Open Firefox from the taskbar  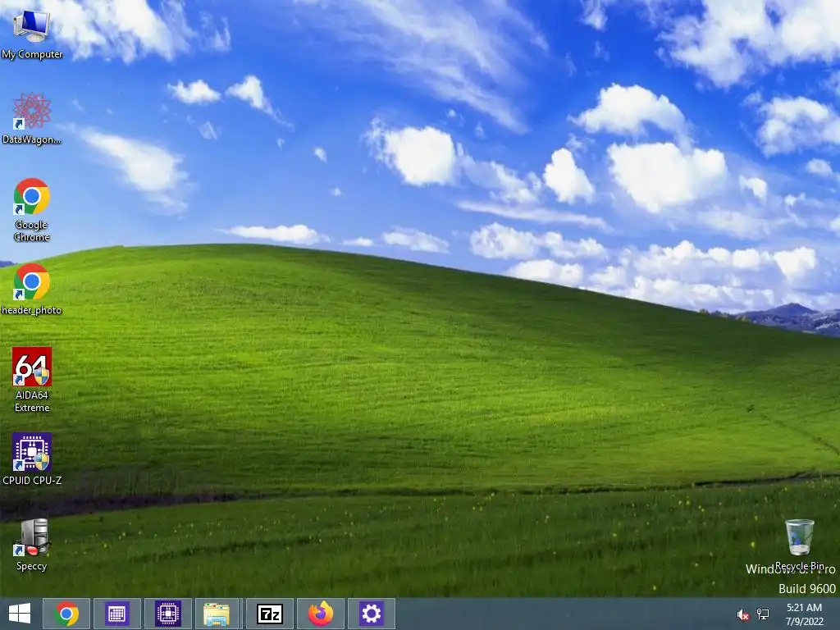point(321,614)
